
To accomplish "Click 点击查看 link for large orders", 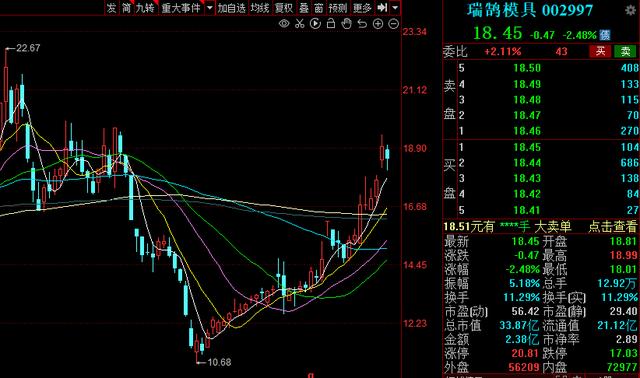I will click(x=612, y=226).
